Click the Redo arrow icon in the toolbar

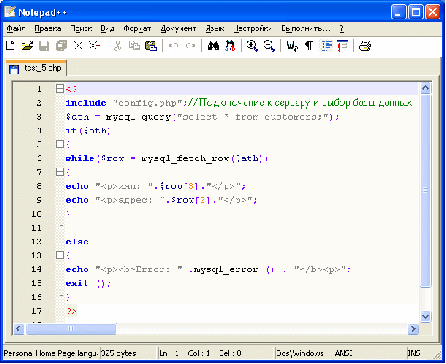coord(190,46)
